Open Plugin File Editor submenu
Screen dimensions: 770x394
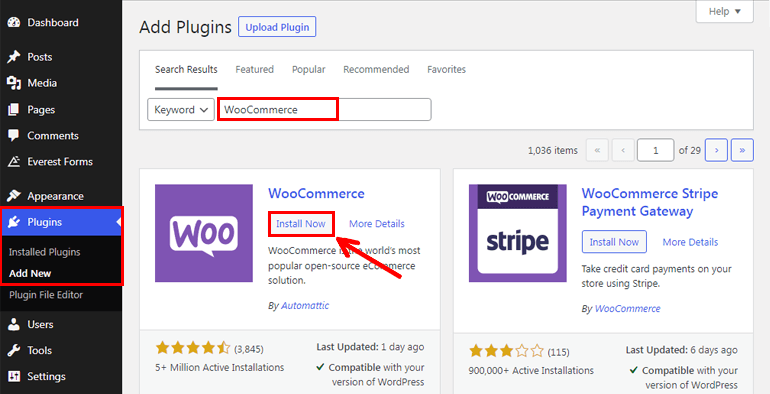(46, 295)
